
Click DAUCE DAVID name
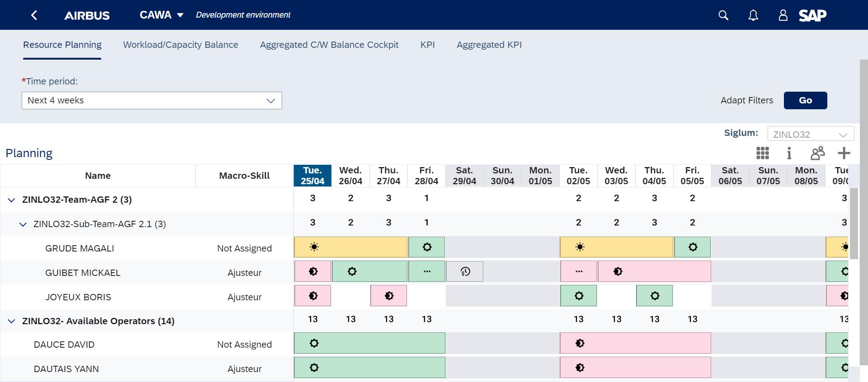[64, 345]
